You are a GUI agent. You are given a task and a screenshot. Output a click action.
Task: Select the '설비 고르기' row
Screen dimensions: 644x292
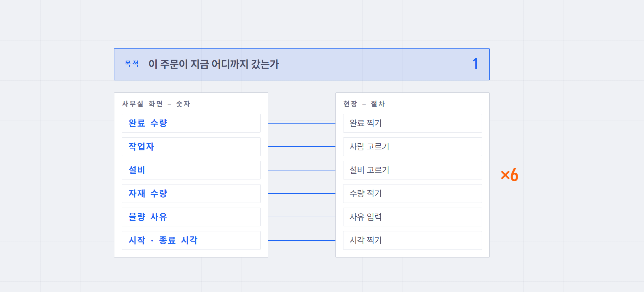[413, 170]
